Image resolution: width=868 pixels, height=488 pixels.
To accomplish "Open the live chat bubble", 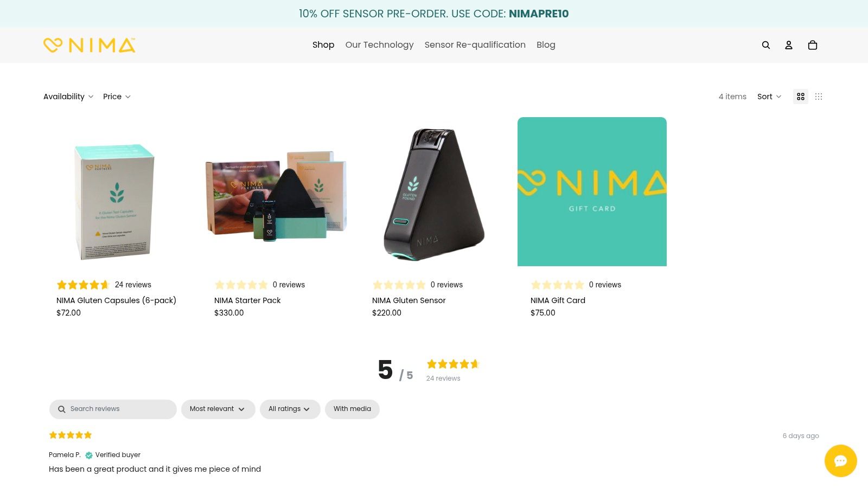I will pos(840,461).
